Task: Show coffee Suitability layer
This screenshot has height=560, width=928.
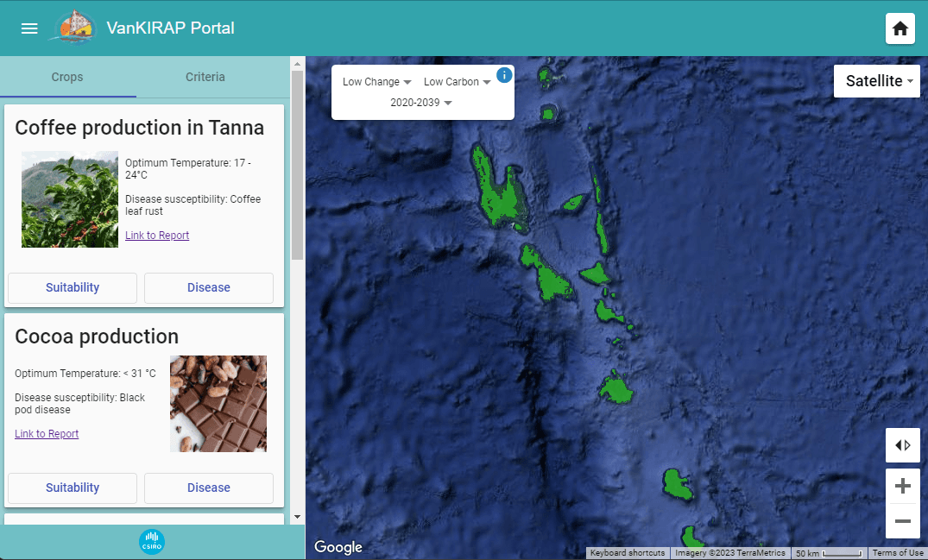Action: pos(73,287)
